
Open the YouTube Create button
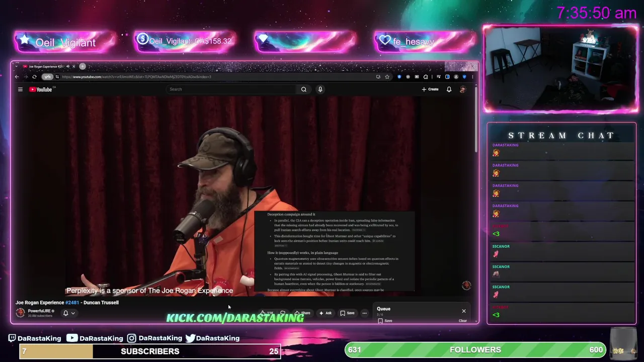430,89
